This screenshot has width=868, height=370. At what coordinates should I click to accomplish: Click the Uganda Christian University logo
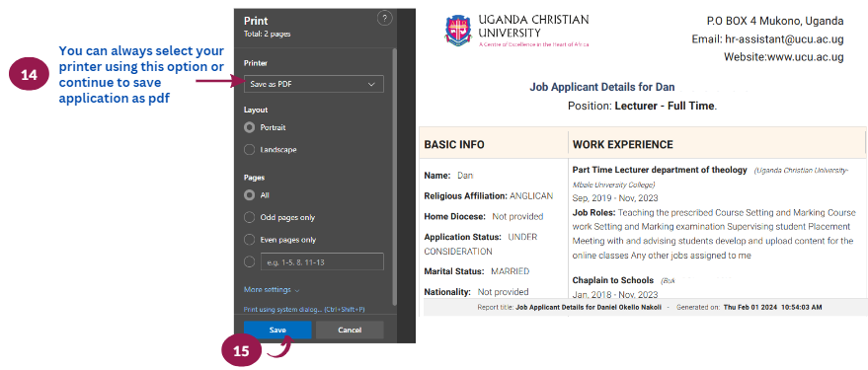tap(516, 30)
